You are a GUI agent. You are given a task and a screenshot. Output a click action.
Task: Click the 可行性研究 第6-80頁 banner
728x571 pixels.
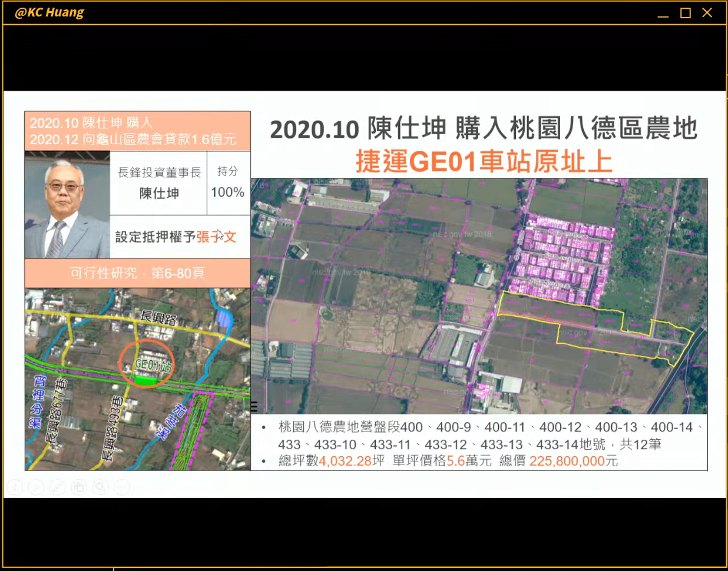point(137,273)
